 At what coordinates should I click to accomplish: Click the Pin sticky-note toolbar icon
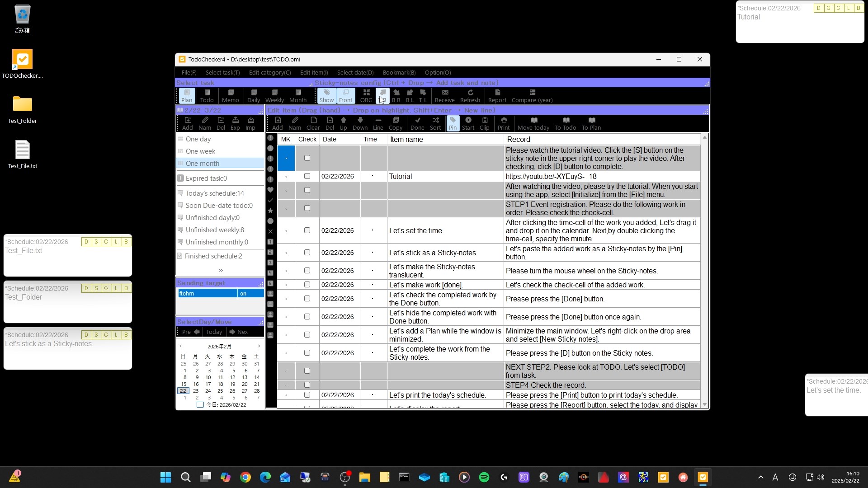tap(453, 123)
